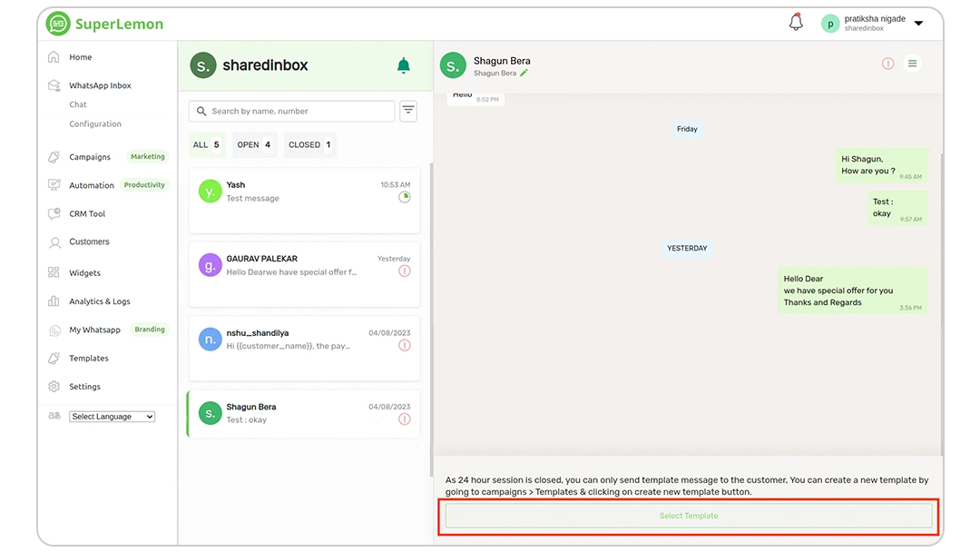Click the Home house icon
This screenshot has width=980, height=552.
click(x=54, y=57)
